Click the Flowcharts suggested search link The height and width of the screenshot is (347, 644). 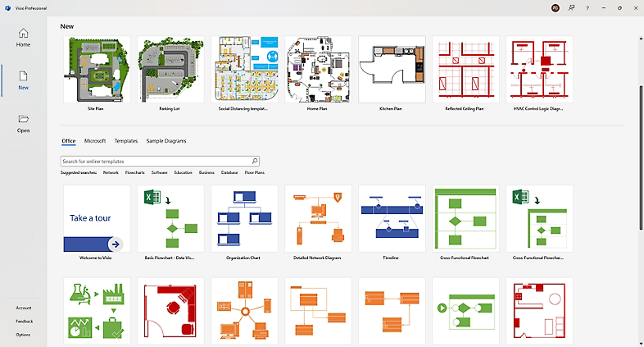click(x=134, y=173)
